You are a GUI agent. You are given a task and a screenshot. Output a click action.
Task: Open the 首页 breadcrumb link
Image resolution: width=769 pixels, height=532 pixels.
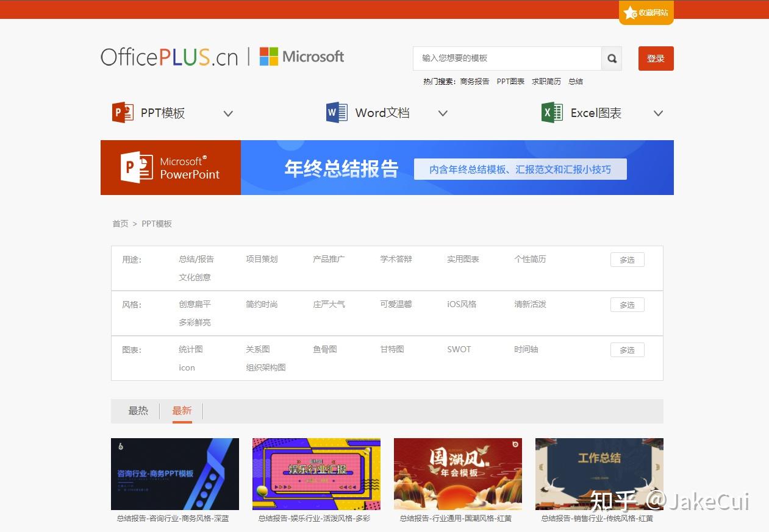(120, 224)
